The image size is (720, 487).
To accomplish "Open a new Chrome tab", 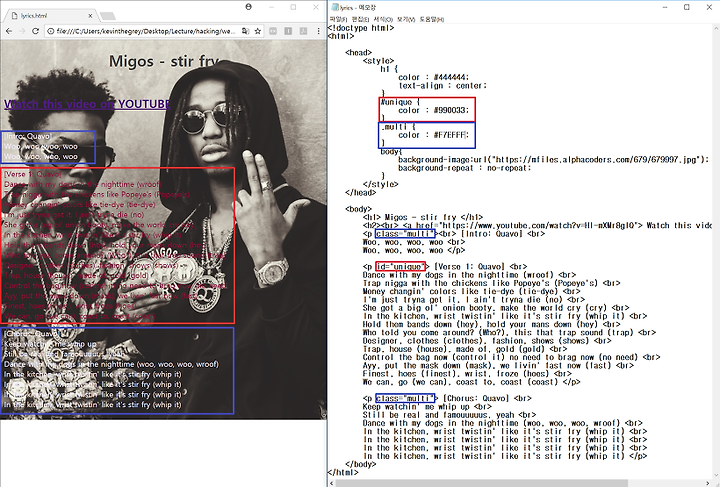I will coord(107,16).
